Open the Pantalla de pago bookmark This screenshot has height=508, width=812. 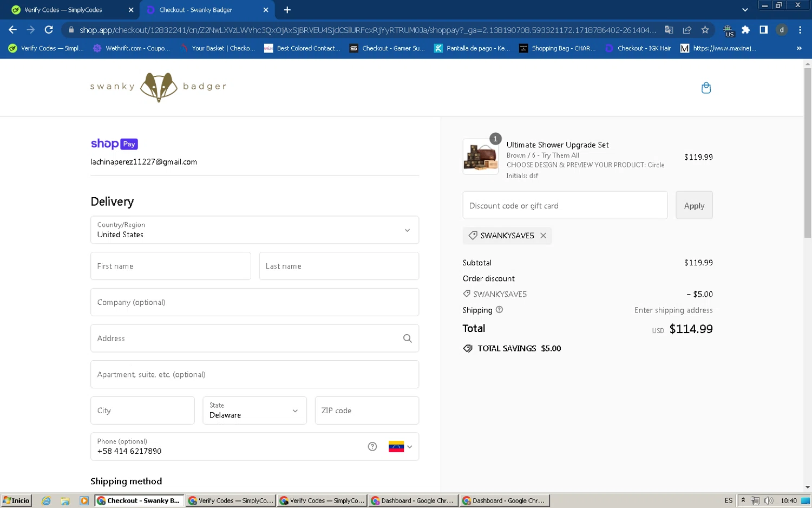472,48
